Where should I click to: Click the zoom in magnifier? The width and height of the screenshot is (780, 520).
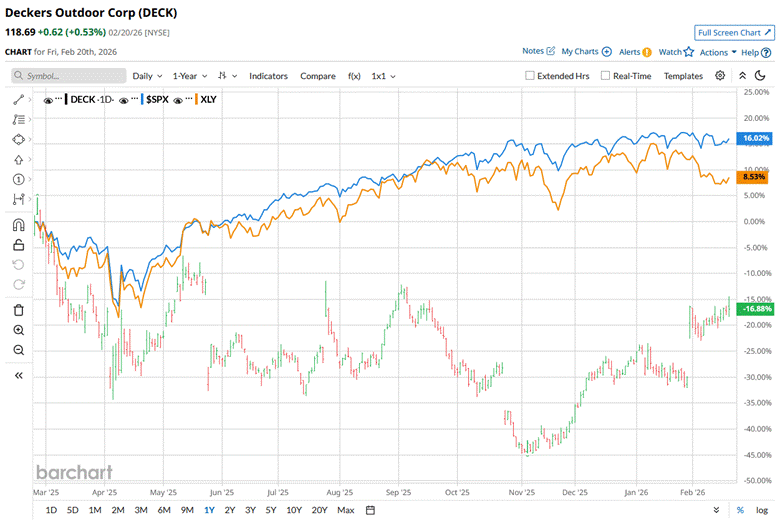18,330
